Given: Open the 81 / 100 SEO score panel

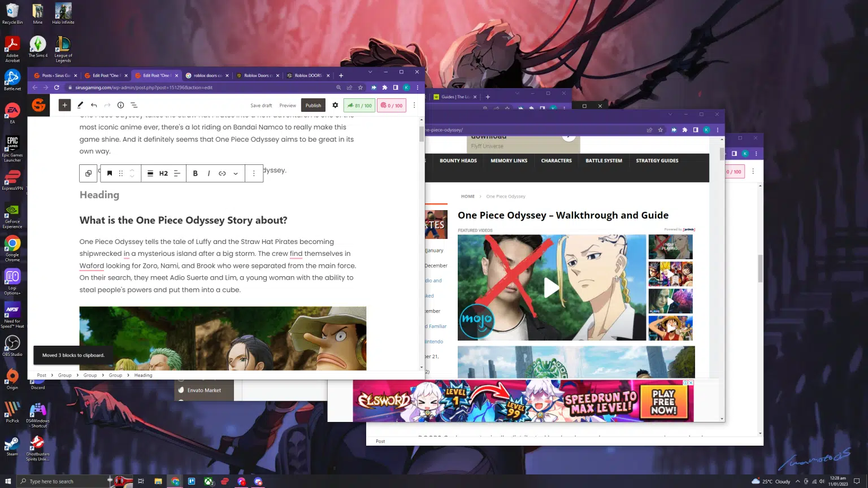Looking at the screenshot, I should point(359,105).
